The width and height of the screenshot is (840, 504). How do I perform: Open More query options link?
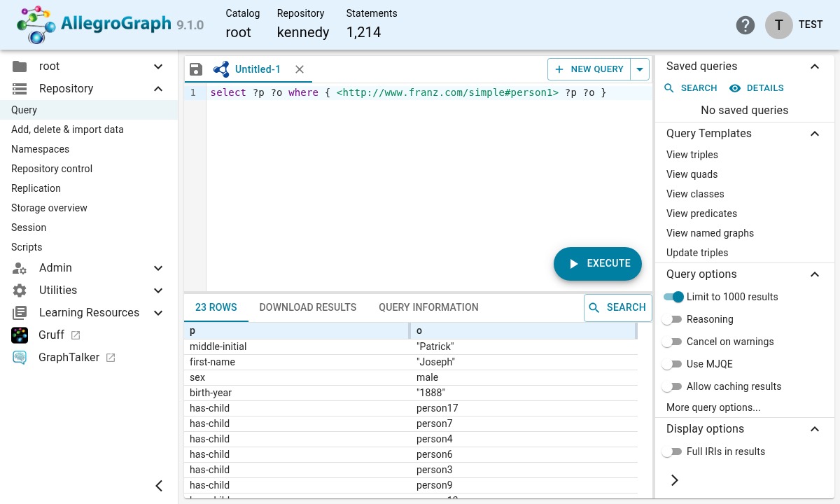pyautogui.click(x=713, y=407)
